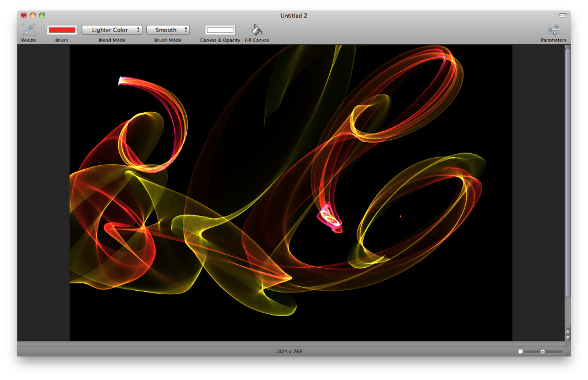Click the Untitled 2 window title

tap(293, 16)
